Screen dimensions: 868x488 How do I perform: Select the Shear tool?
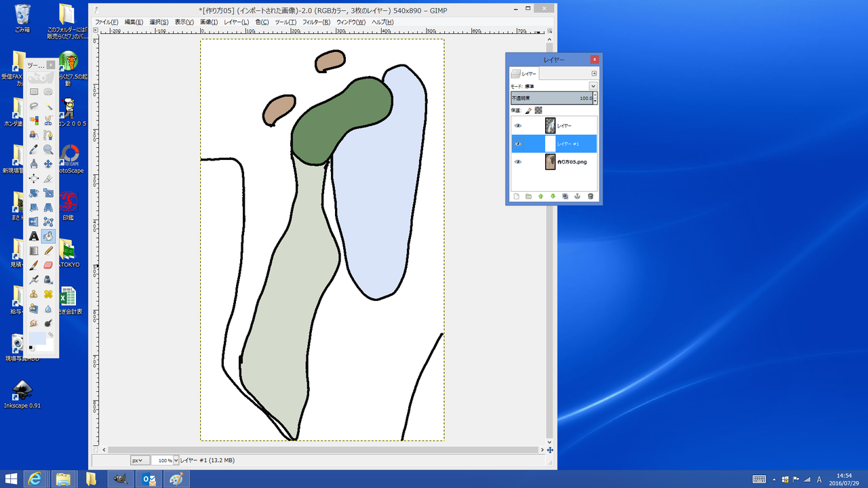[x=34, y=207]
